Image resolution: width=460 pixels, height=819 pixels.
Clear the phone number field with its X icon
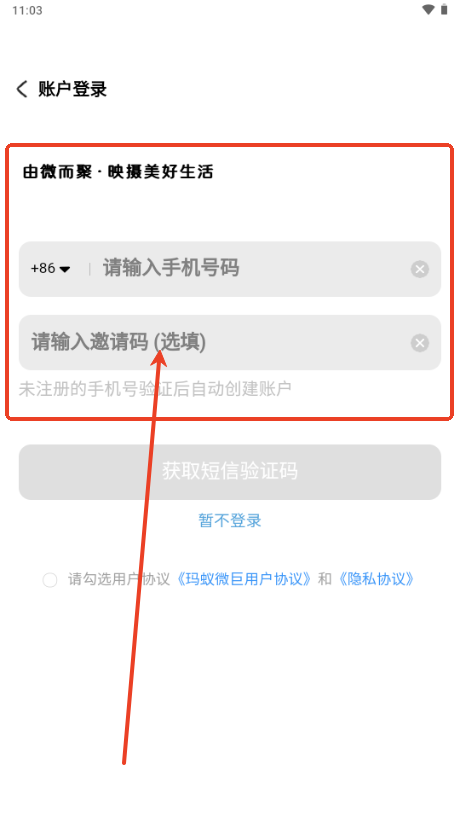(x=419, y=269)
